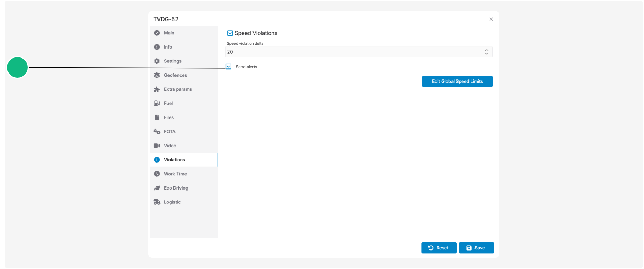Uncheck the Send alerts checkbox

228,66
